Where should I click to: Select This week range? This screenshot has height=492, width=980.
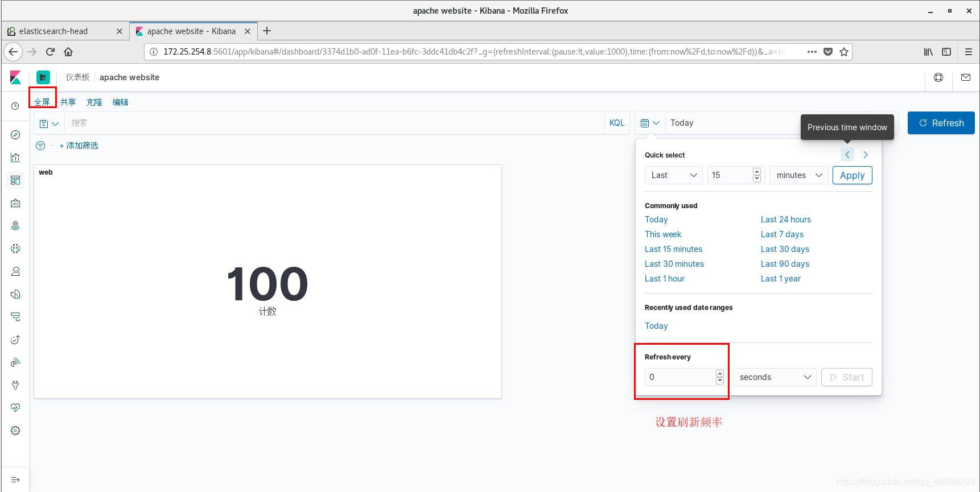pyautogui.click(x=663, y=234)
